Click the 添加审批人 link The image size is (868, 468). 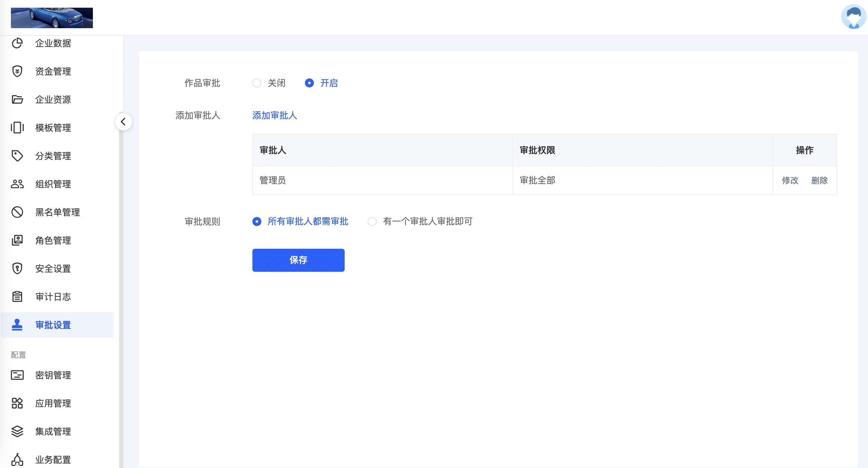tap(274, 116)
